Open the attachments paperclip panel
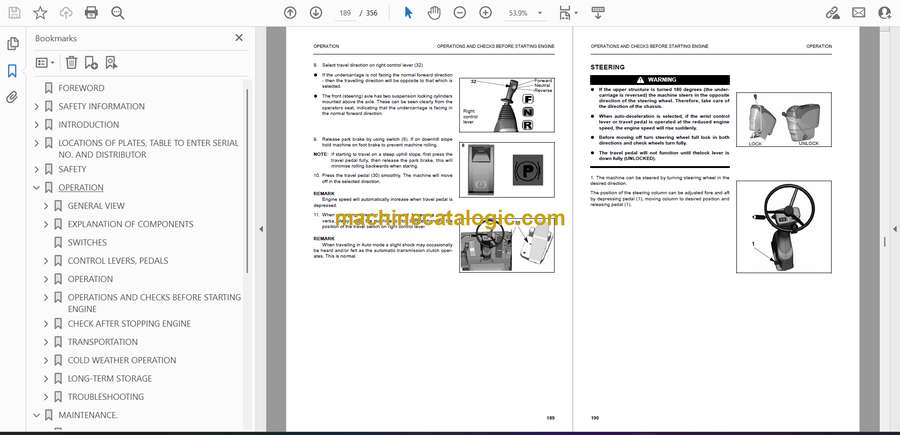Image resolution: width=900 pixels, height=435 pixels. click(13, 98)
